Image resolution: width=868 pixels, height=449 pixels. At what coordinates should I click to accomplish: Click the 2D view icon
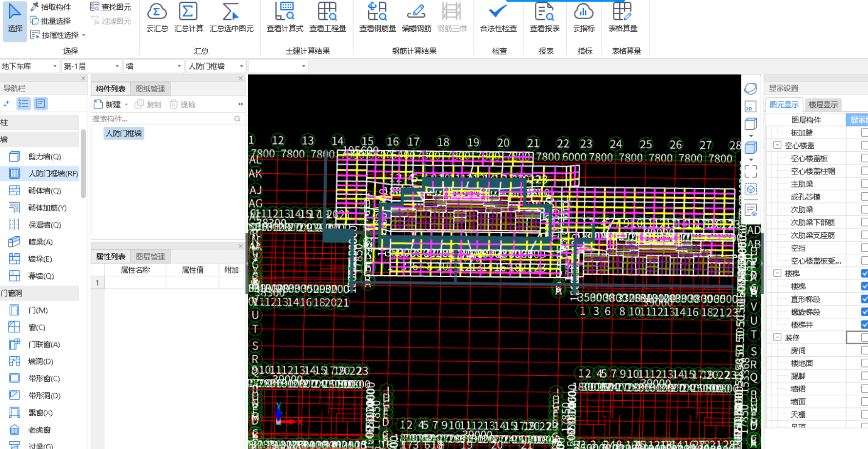point(750,107)
